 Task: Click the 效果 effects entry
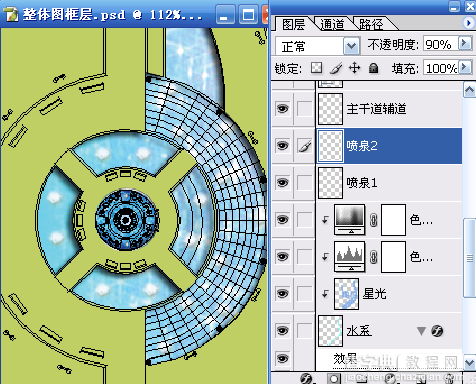pyautogui.click(x=346, y=359)
